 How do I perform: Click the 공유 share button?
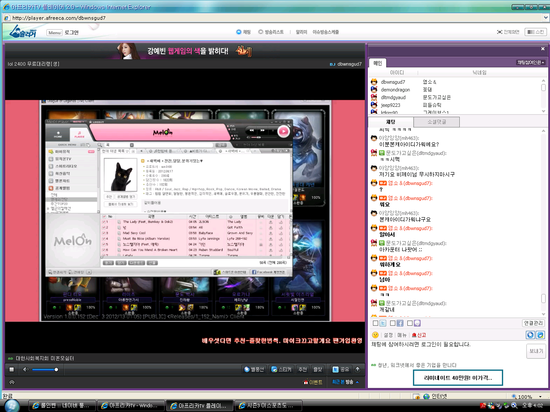tap(341, 369)
